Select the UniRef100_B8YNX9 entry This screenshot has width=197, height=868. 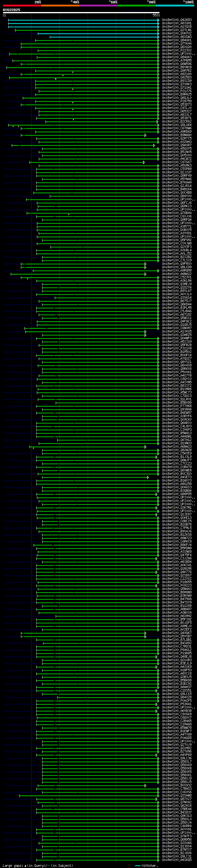click(177, 67)
